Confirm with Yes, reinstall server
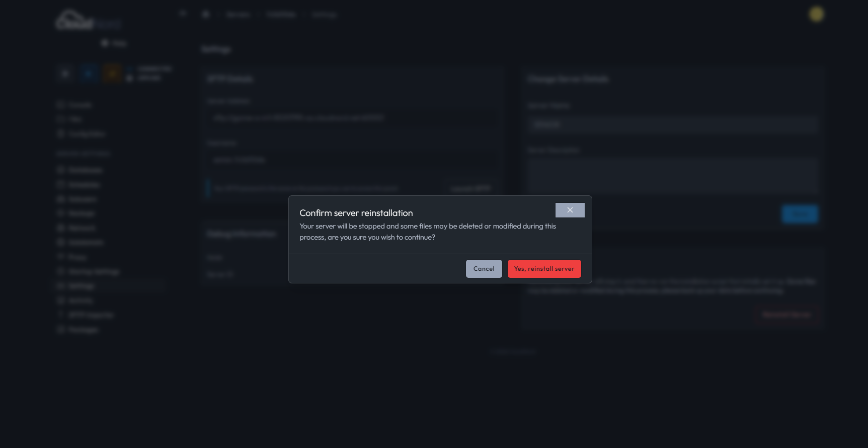The width and height of the screenshot is (868, 448). [544, 269]
